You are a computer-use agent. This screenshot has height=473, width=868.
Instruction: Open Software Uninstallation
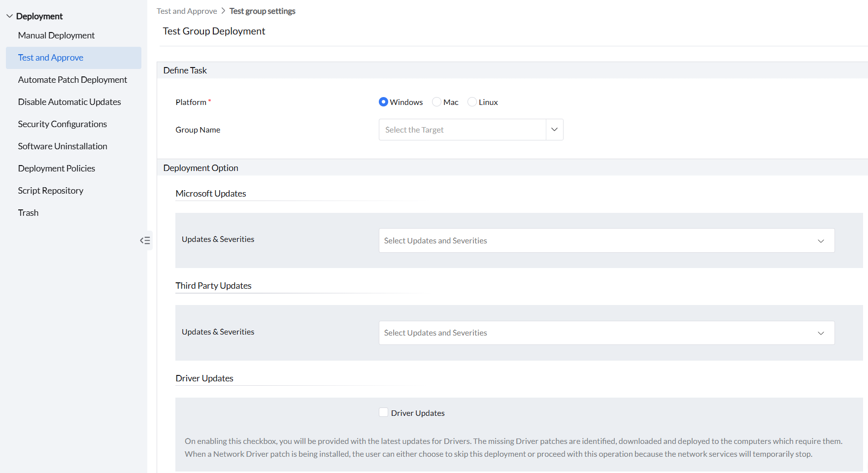[62, 146]
